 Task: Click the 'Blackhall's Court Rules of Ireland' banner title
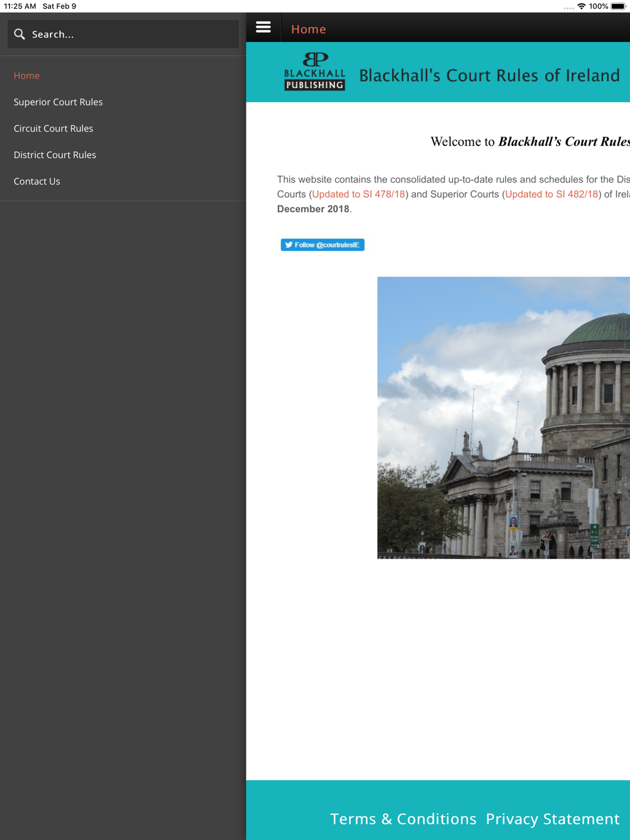pyautogui.click(x=490, y=76)
